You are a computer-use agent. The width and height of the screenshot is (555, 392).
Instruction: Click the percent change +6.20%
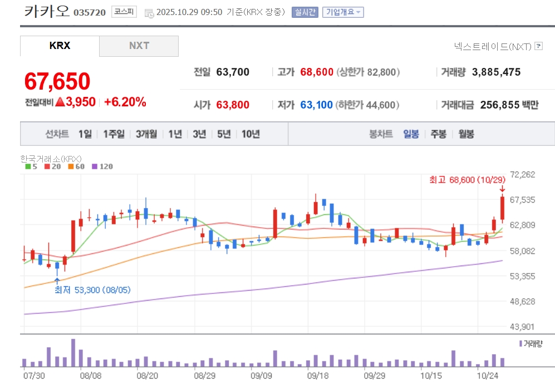(x=125, y=102)
